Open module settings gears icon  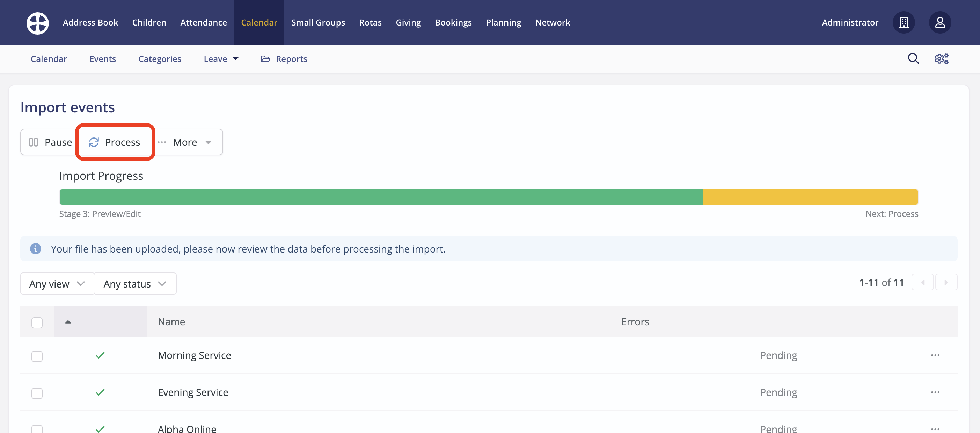pyautogui.click(x=941, y=59)
